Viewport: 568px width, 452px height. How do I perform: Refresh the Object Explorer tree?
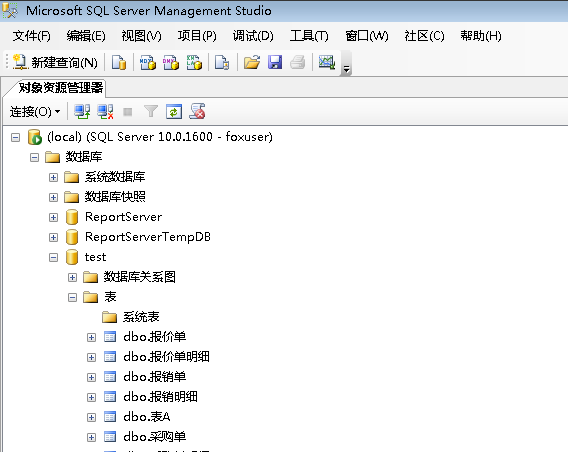[x=174, y=112]
